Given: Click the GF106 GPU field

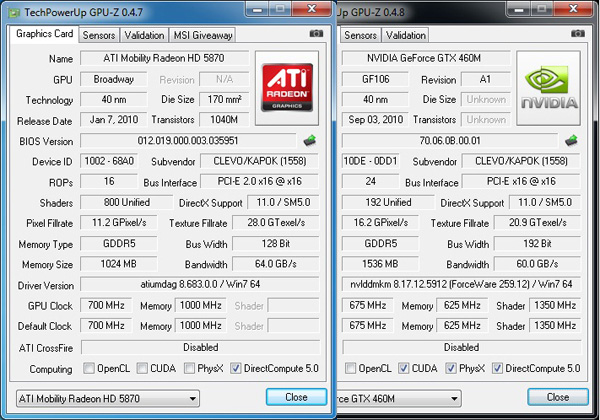Looking at the screenshot, I should (x=375, y=79).
